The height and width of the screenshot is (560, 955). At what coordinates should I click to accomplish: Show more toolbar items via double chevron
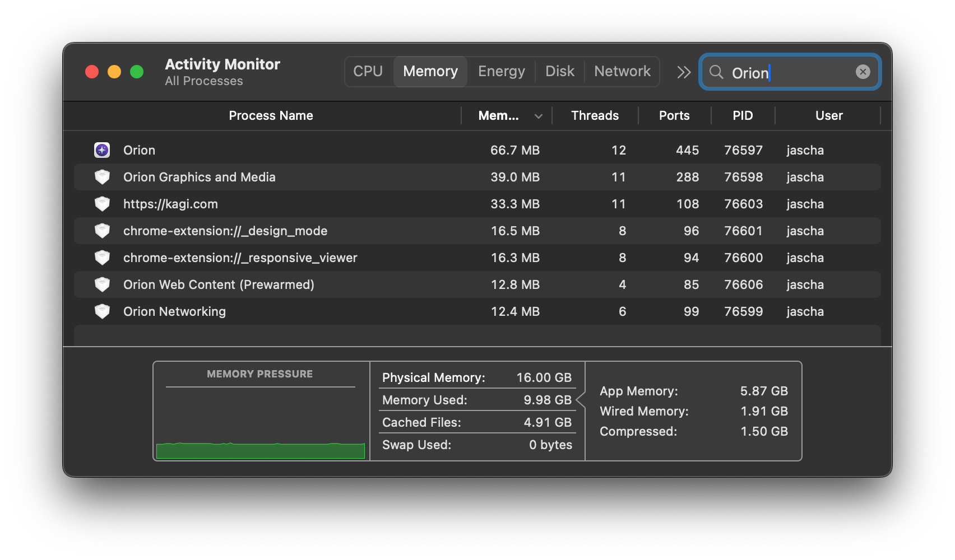coord(684,72)
